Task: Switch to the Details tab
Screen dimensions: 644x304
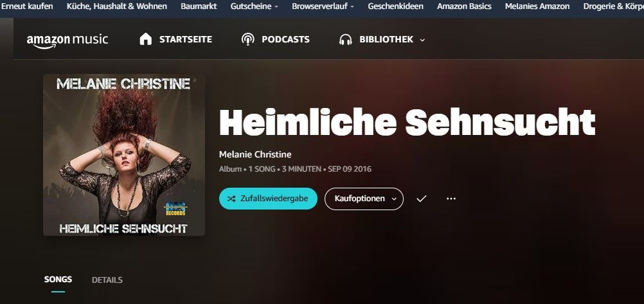Action: pos(107,280)
